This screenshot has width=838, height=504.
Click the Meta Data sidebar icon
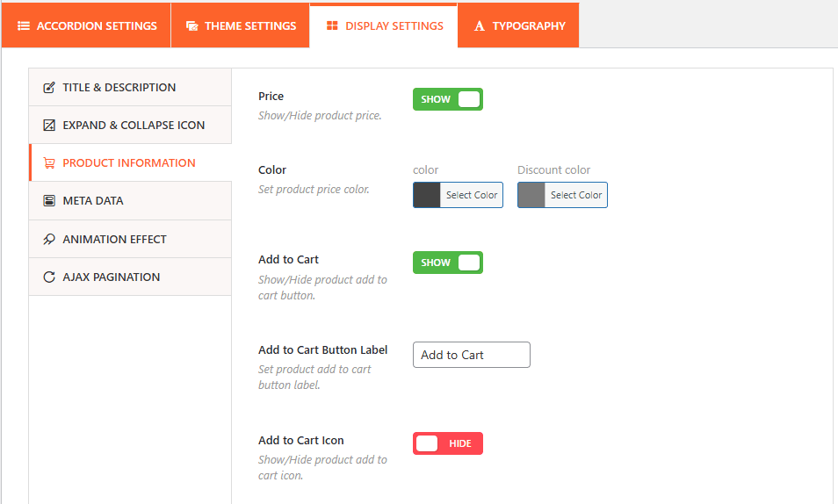click(49, 201)
